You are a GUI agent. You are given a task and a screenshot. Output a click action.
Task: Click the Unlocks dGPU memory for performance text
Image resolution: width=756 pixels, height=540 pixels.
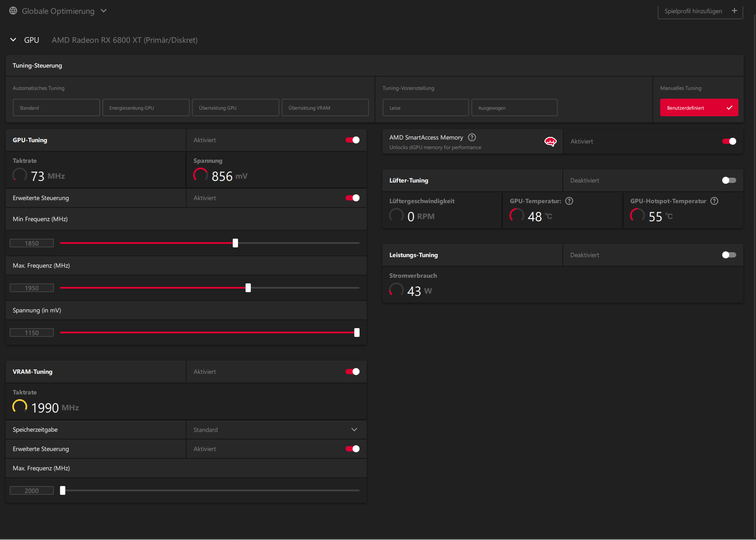(x=435, y=147)
